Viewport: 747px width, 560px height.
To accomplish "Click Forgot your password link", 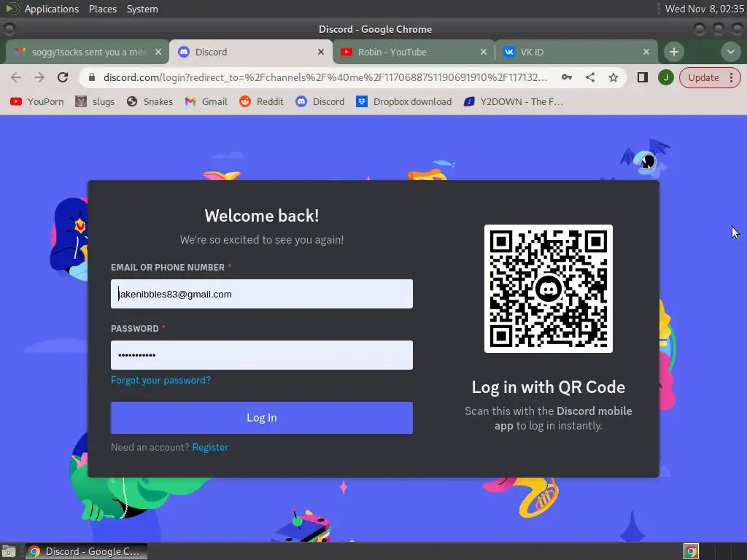I will point(160,380).
